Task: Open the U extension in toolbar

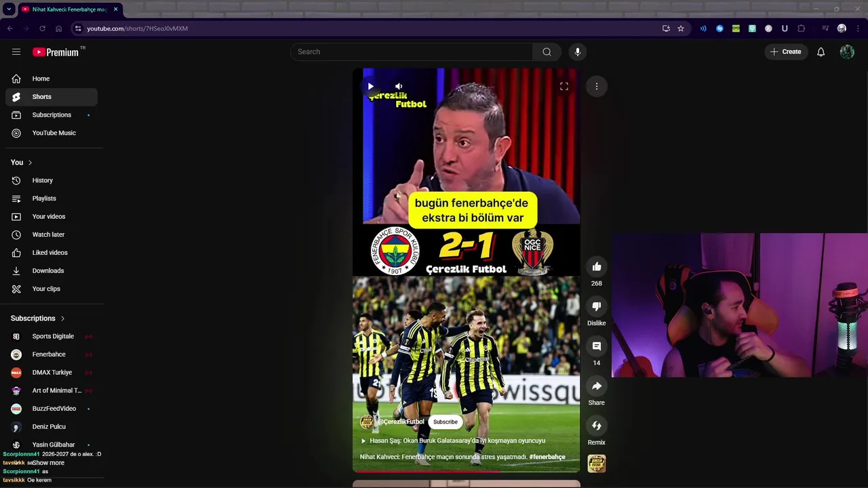Action: [x=785, y=28]
